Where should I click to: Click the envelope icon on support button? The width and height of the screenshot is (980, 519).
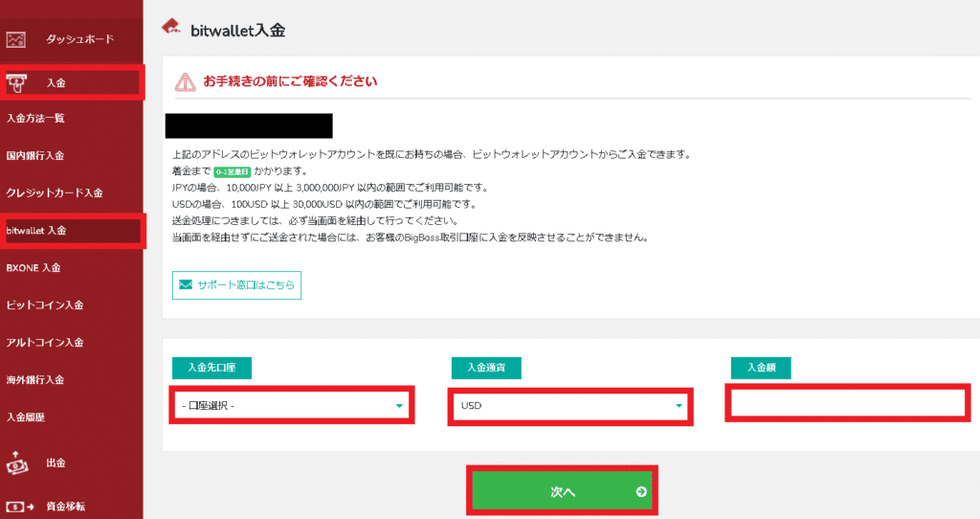tap(186, 284)
